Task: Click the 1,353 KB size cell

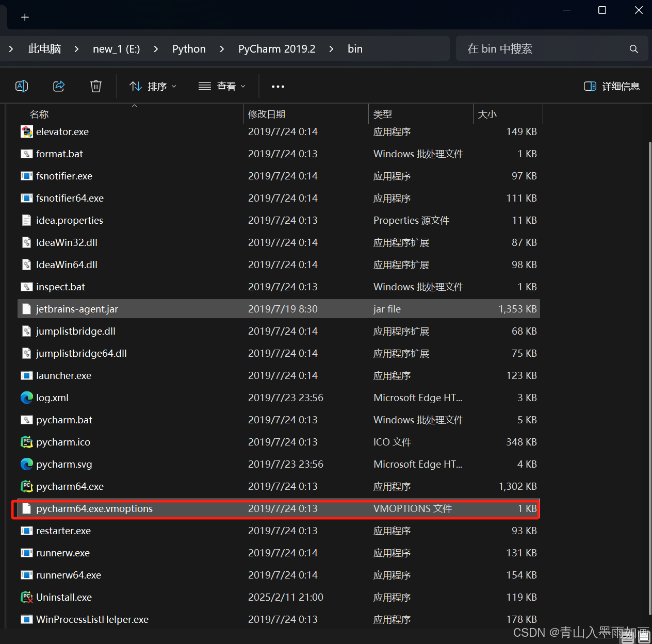Action: 517,309
